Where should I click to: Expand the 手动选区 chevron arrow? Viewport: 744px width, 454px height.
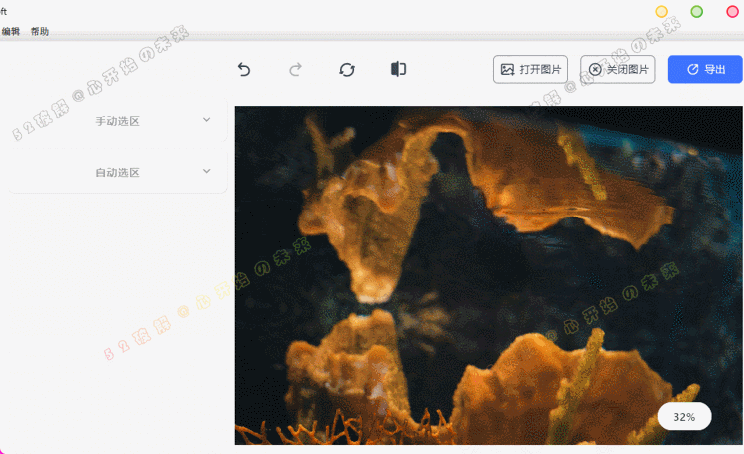pos(207,120)
